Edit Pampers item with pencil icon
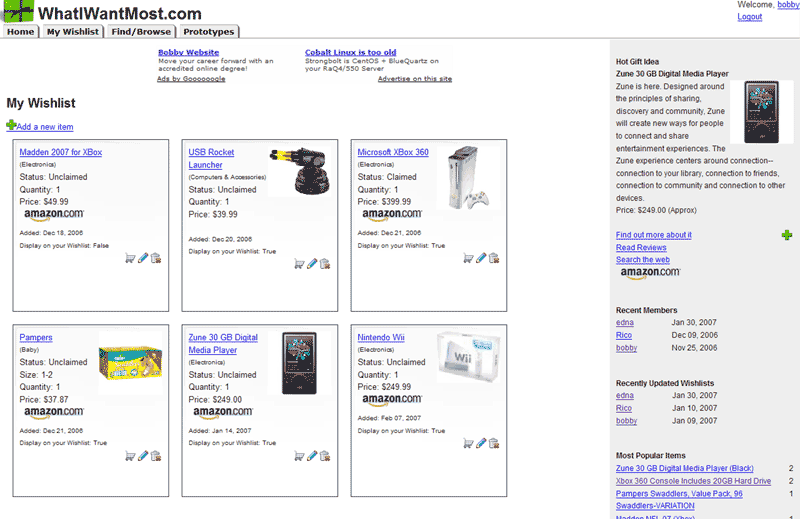The height and width of the screenshot is (519, 800). [143, 456]
